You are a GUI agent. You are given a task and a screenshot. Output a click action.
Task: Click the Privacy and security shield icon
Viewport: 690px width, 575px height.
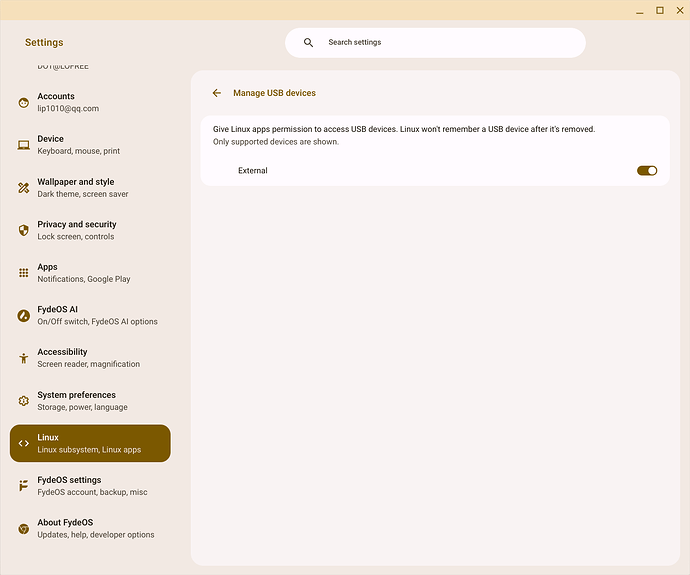click(24, 230)
